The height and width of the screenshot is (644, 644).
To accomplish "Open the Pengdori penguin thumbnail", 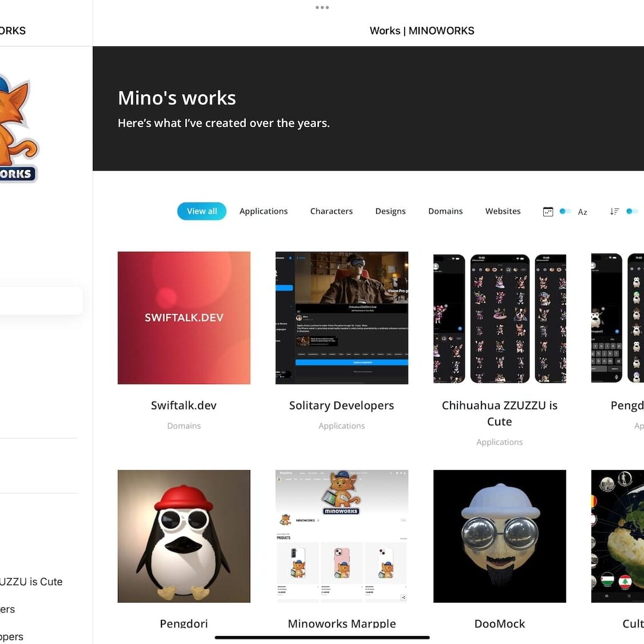I will pos(184,536).
